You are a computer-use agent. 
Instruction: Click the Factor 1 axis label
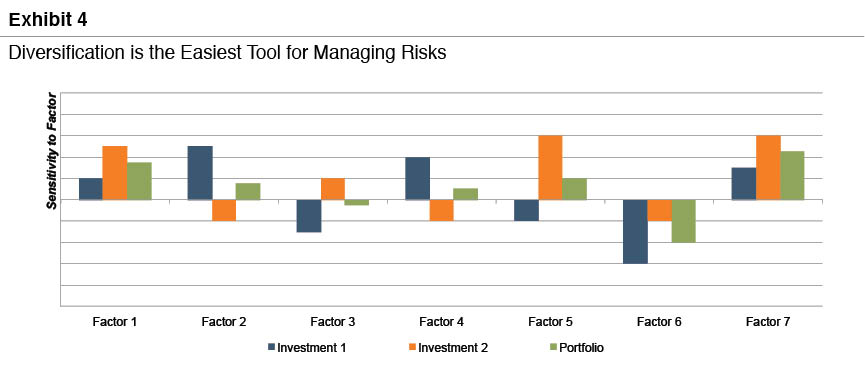(115, 322)
